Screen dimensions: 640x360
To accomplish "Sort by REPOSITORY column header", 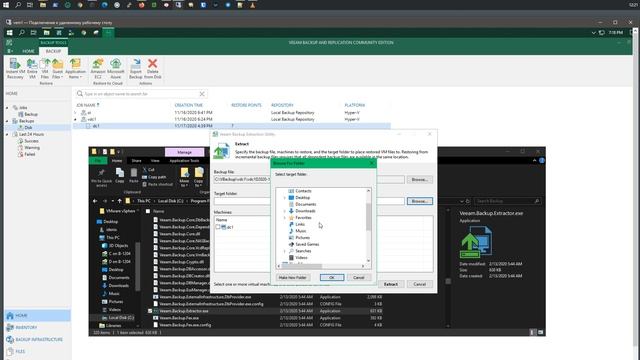I will [x=282, y=105].
